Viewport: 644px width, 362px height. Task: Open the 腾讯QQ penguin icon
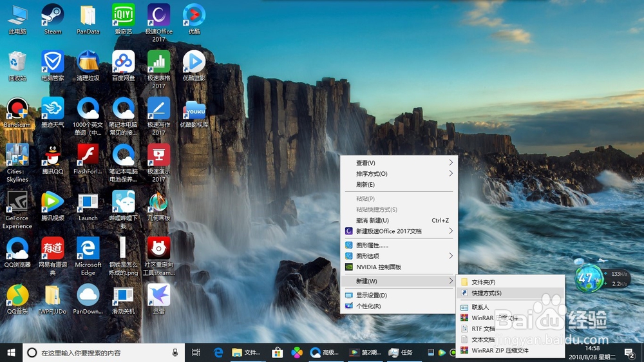click(53, 159)
